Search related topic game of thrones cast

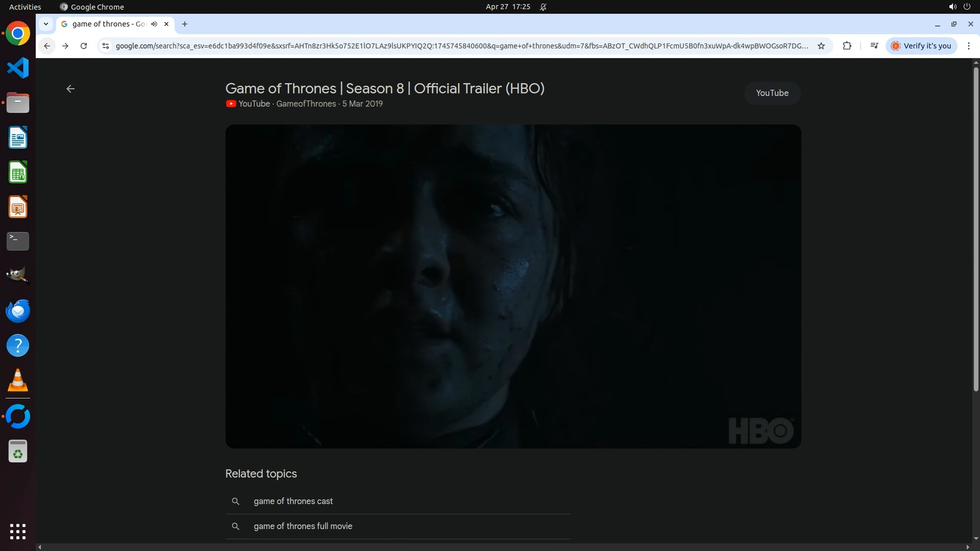click(x=293, y=501)
